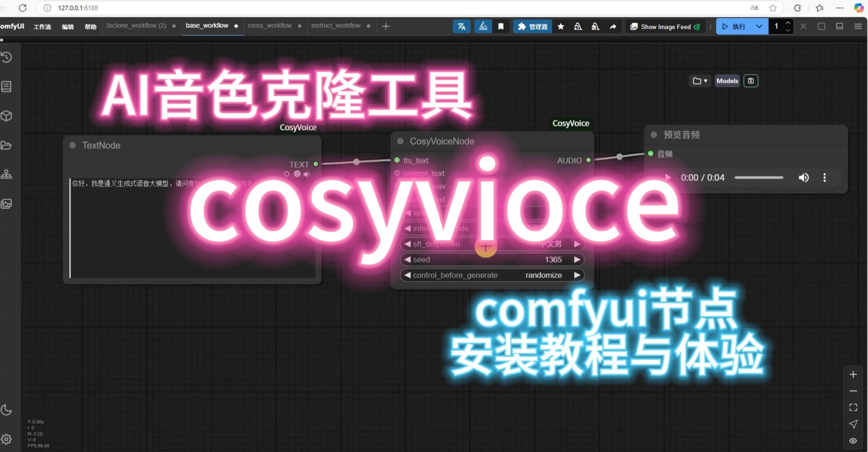Screen dimensions: 868x452
Task: Click the save icon next to Models
Action: click(751, 81)
